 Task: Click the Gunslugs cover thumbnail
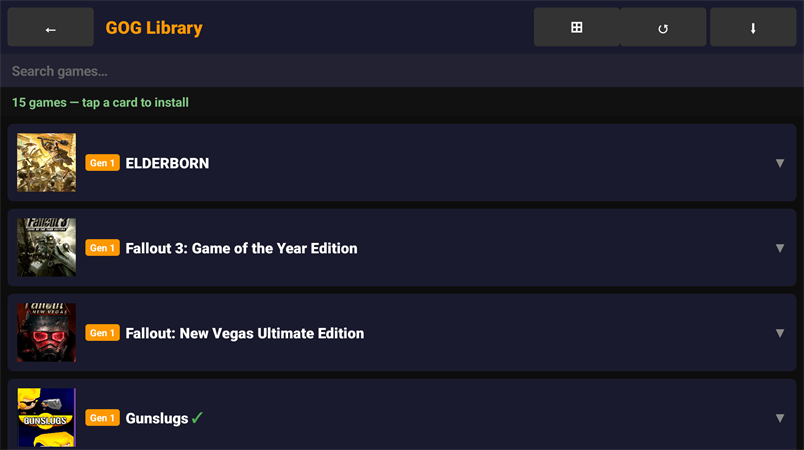click(46, 418)
